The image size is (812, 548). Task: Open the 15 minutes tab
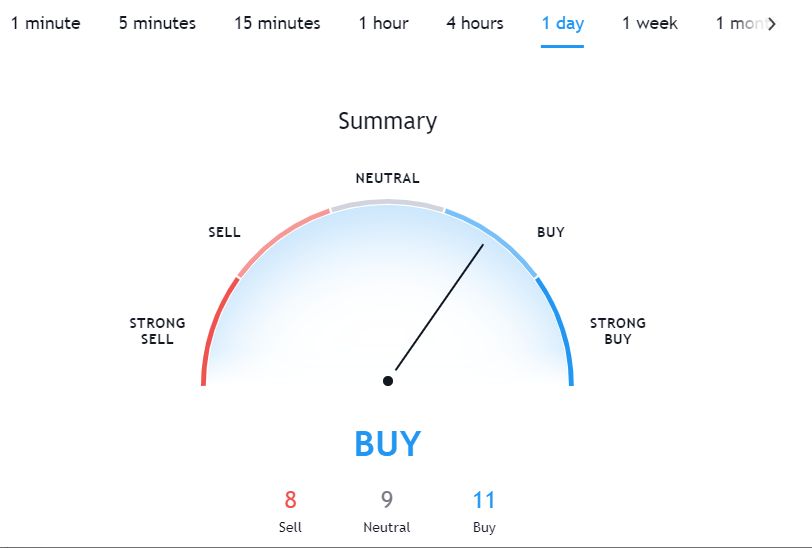tap(277, 23)
